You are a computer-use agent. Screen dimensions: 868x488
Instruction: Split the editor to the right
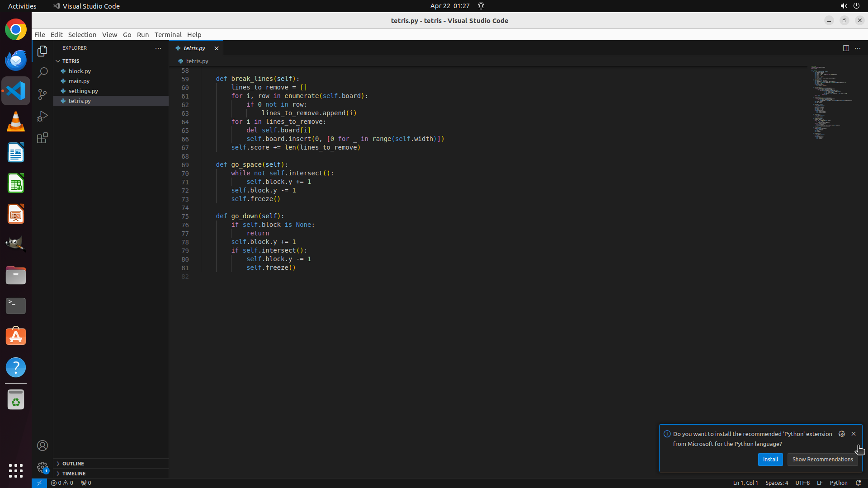click(845, 48)
